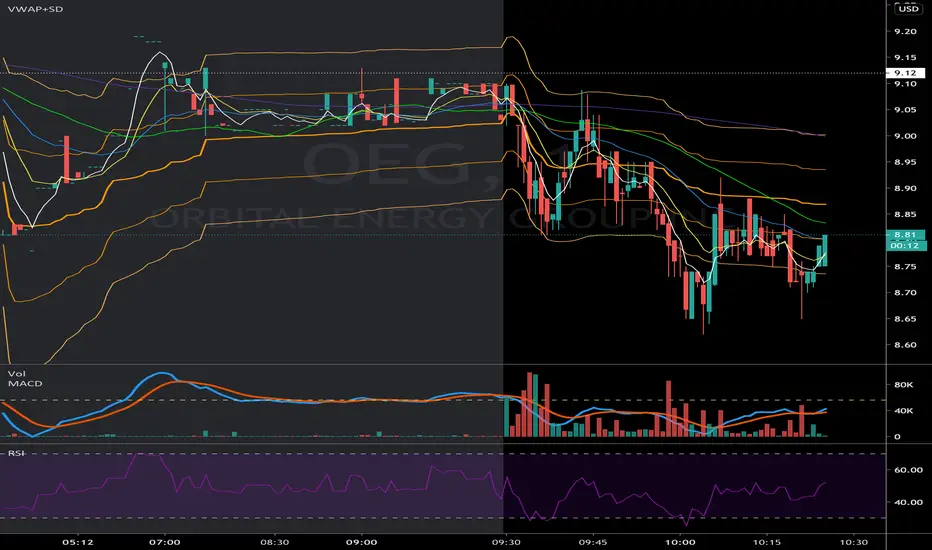Click the last green candle at 8.81

click(824, 250)
